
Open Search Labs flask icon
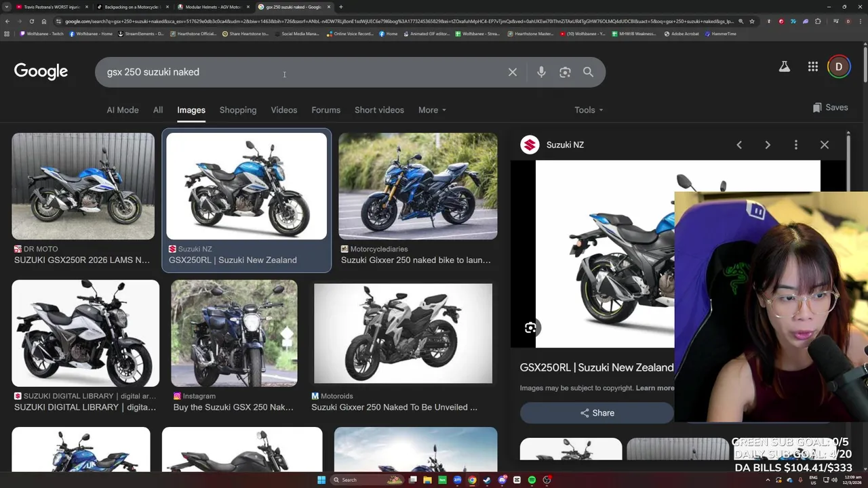[x=784, y=66]
